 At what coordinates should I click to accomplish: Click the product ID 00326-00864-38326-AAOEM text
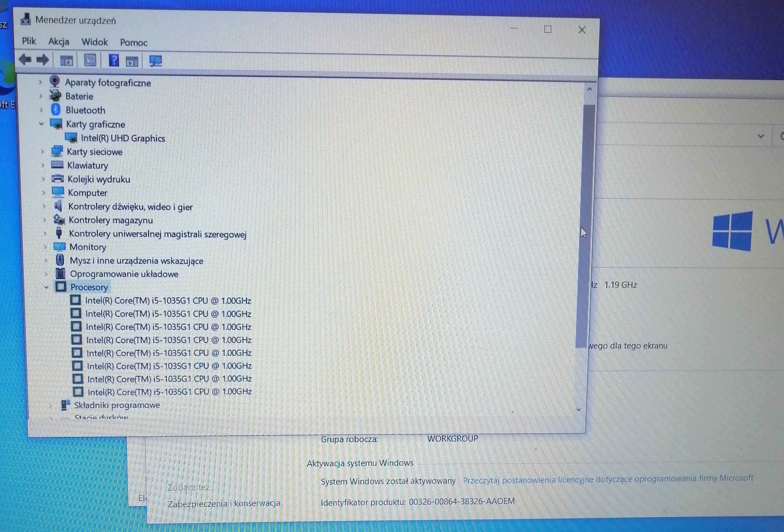[x=462, y=501]
